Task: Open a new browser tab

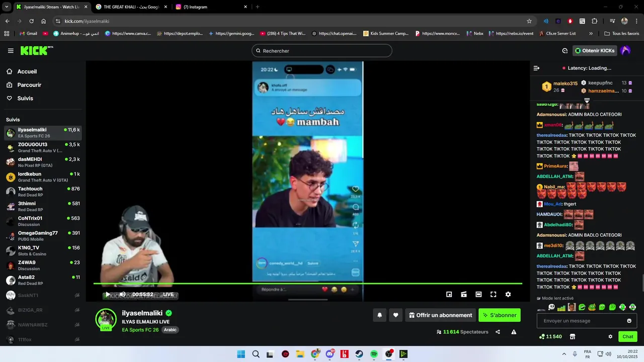Action: pos(258,7)
